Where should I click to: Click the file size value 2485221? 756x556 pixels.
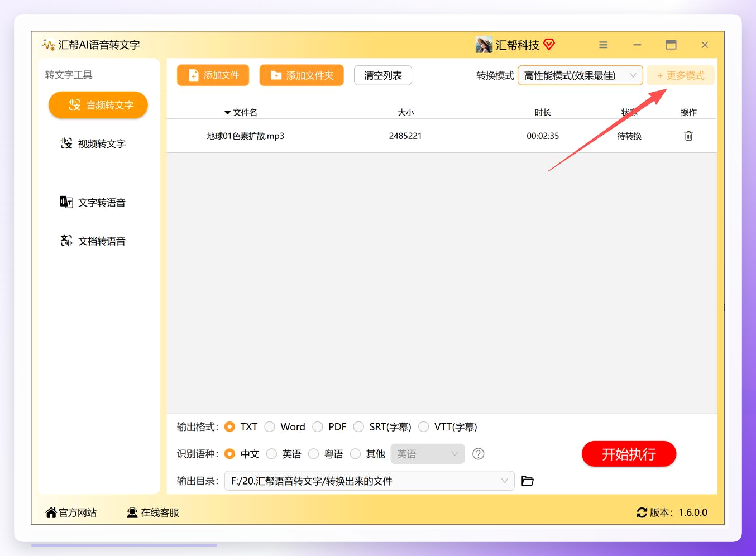pos(405,136)
